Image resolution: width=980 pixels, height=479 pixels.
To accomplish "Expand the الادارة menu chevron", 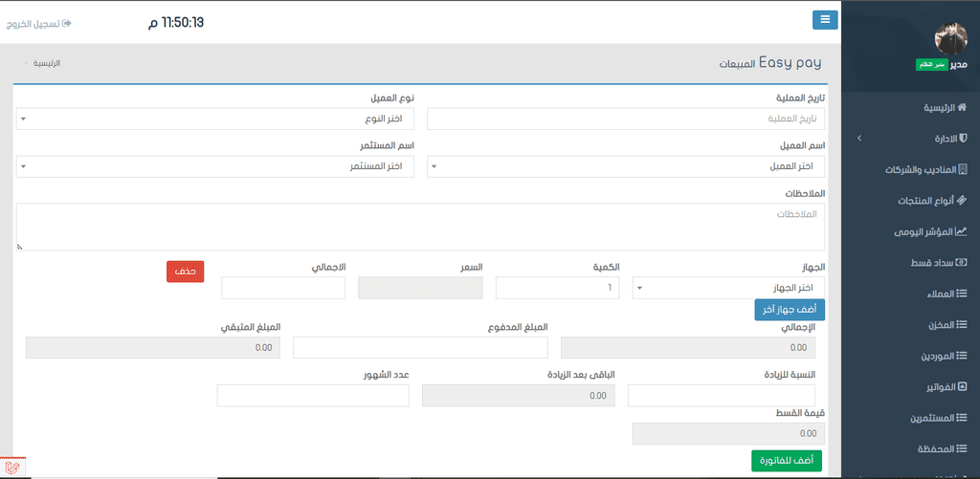I will point(859,138).
